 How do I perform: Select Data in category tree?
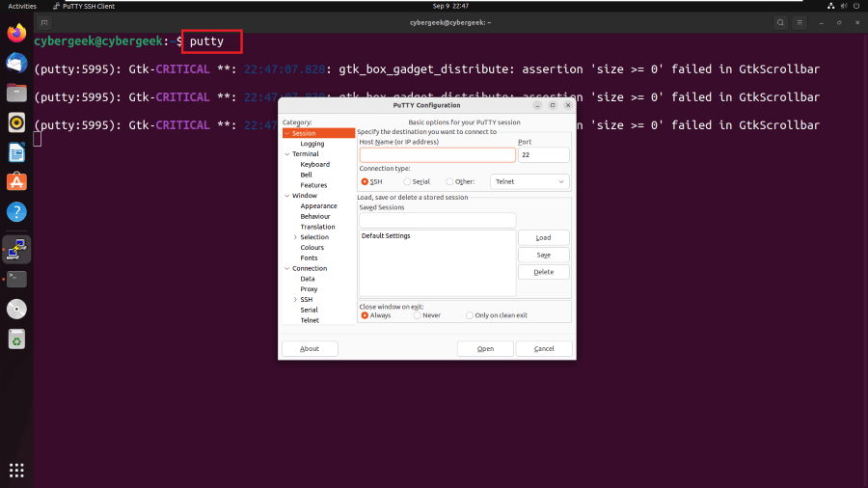point(308,279)
